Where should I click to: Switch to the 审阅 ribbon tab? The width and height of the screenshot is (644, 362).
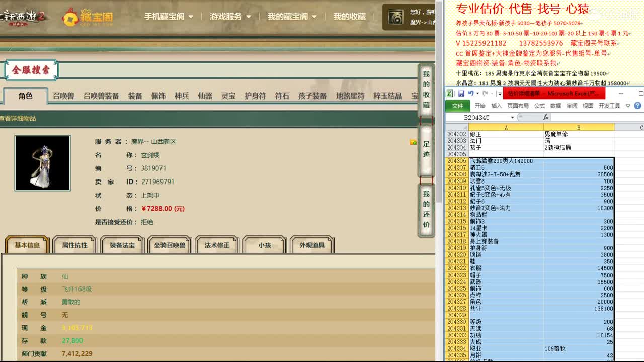572,106
